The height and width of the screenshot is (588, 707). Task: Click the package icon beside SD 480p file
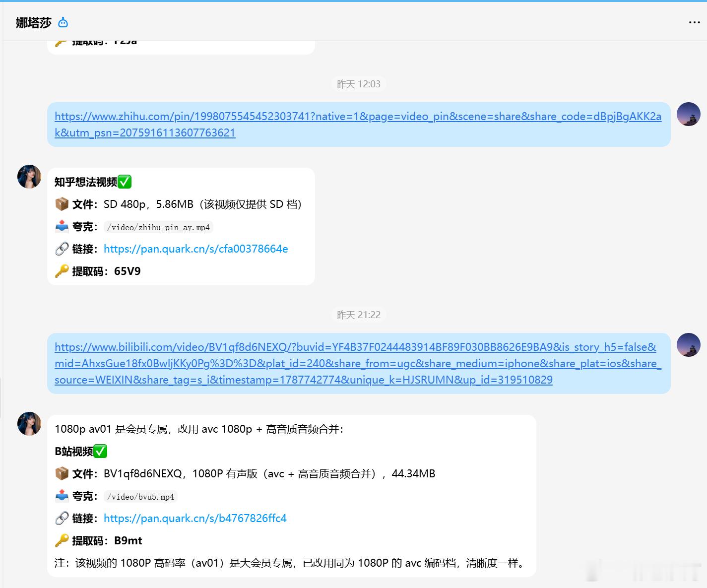point(62,204)
